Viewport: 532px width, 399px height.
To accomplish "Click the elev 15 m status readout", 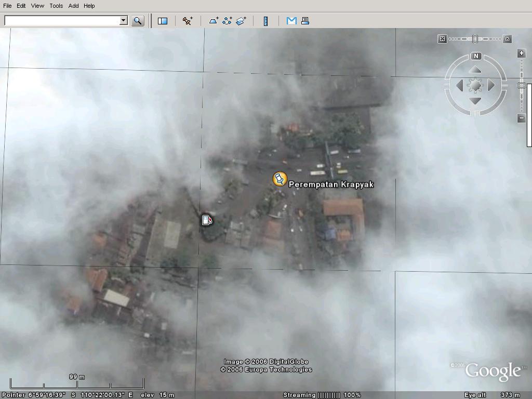I will [x=157, y=395].
